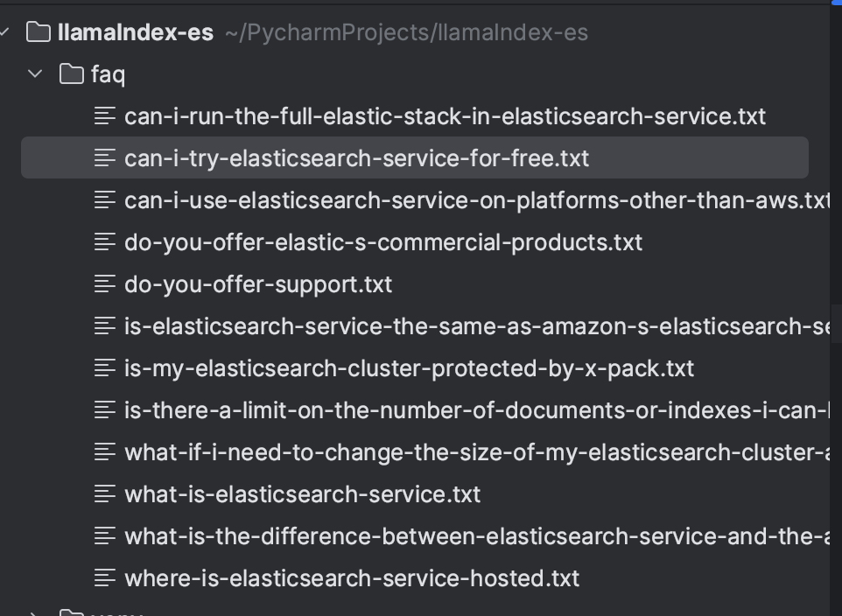This screenshot has width=842, height=616.
Task: Select do-you-offer-support.txt in project tree
Action: [258, 284]
